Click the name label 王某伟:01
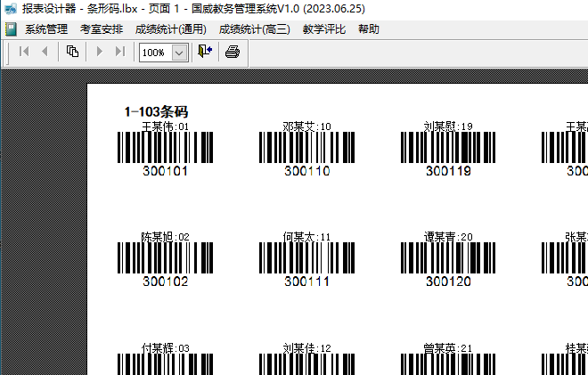 pyautogui.click(x=165, y=126)
